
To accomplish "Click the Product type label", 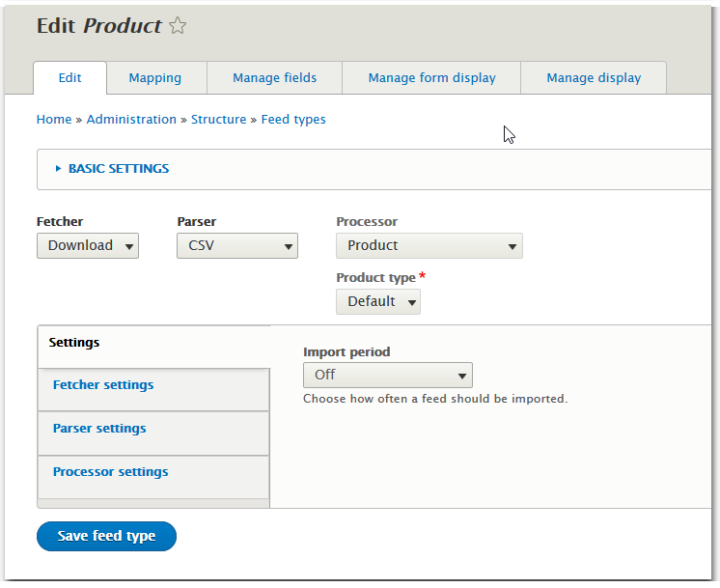I will point(376,277).
